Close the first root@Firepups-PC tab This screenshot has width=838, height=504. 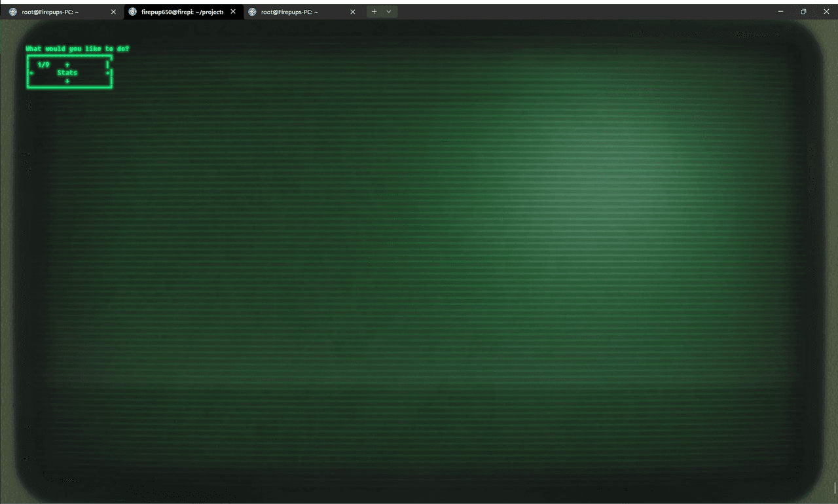(x=113, y=12)
